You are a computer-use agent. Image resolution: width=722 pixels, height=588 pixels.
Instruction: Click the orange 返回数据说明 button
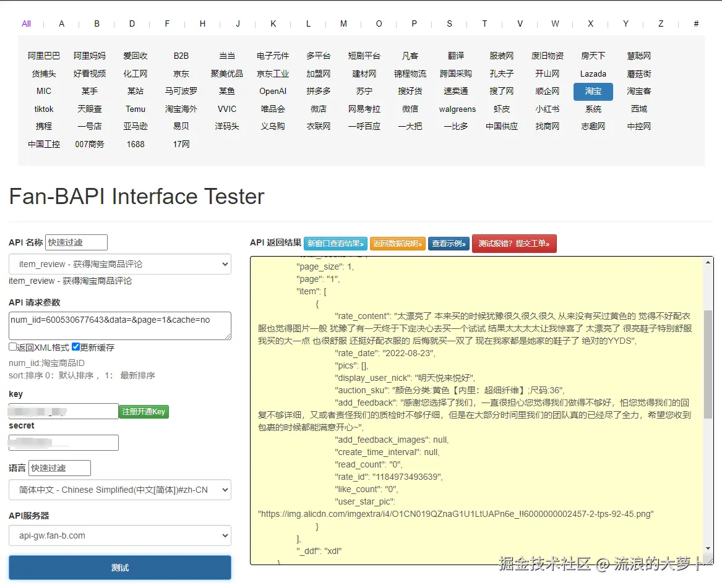[398, 244]
